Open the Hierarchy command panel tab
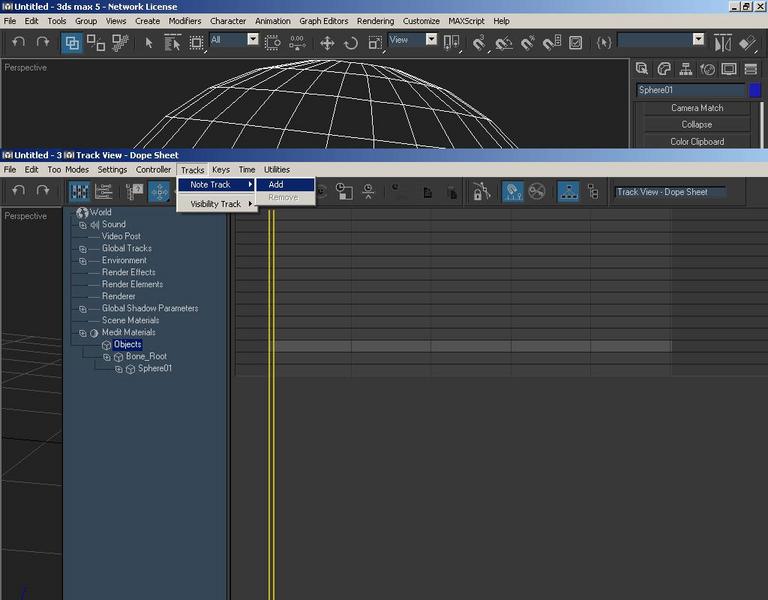 point(686,69)
